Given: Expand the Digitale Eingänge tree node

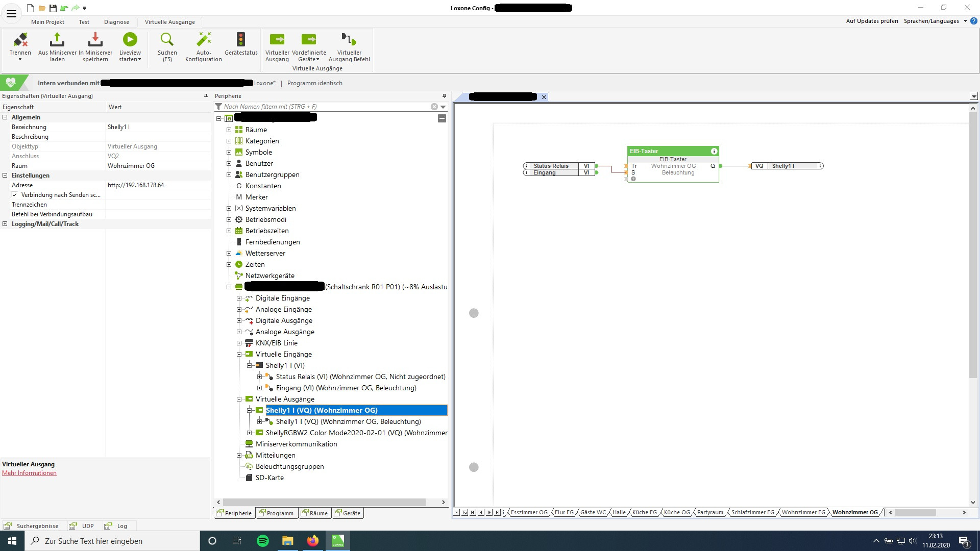Looking at the screenshot, I should pos(239,298).
